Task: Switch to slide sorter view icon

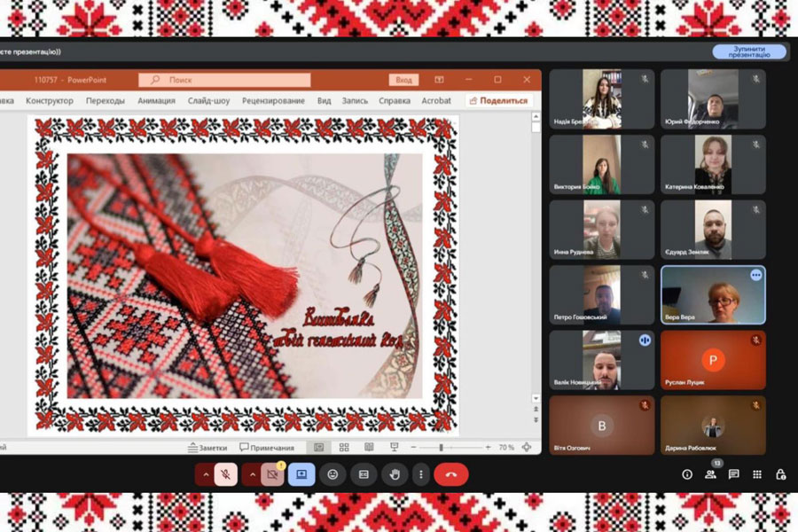Action: pos(344,447)
